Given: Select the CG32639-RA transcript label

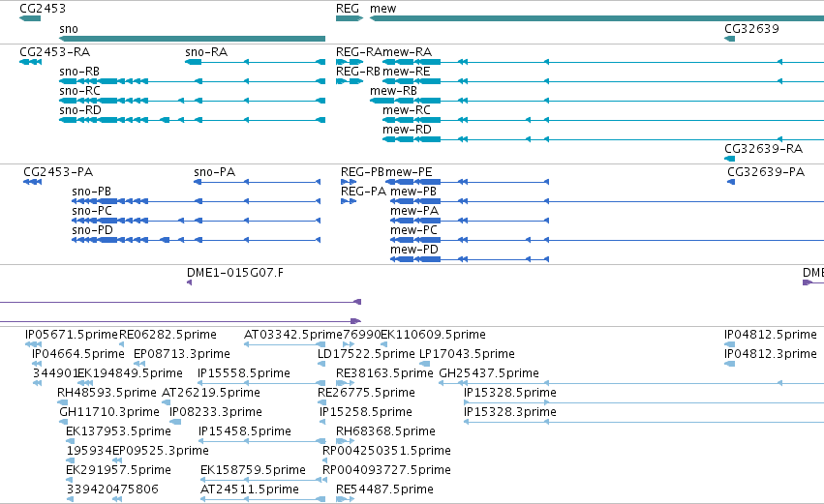Looking at the screenshot, I should coord(764,149).
